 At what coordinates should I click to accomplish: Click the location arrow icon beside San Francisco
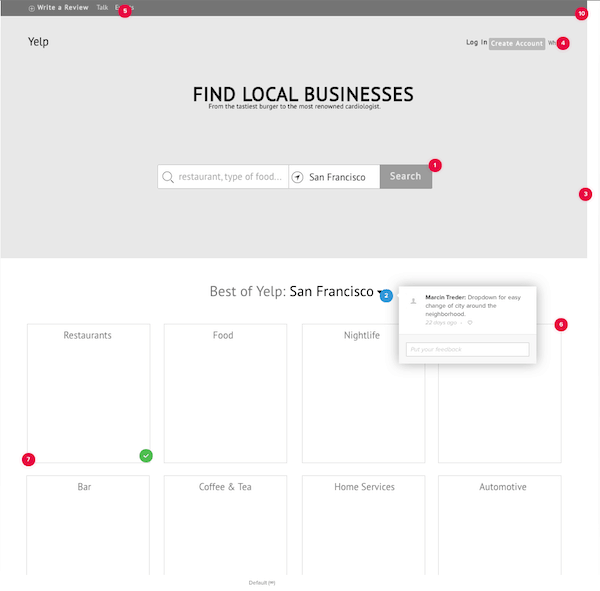pyautogui.click(x=297, y=177)
